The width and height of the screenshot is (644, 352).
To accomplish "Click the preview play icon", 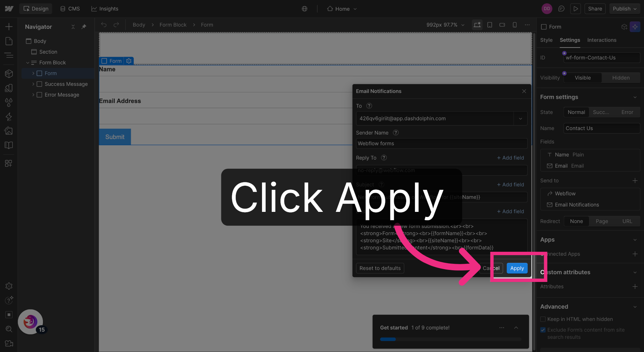I will (x=576, y=9).
